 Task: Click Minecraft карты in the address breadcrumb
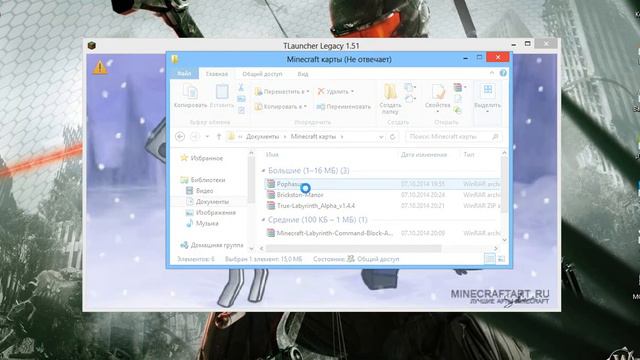coord(313,137)
